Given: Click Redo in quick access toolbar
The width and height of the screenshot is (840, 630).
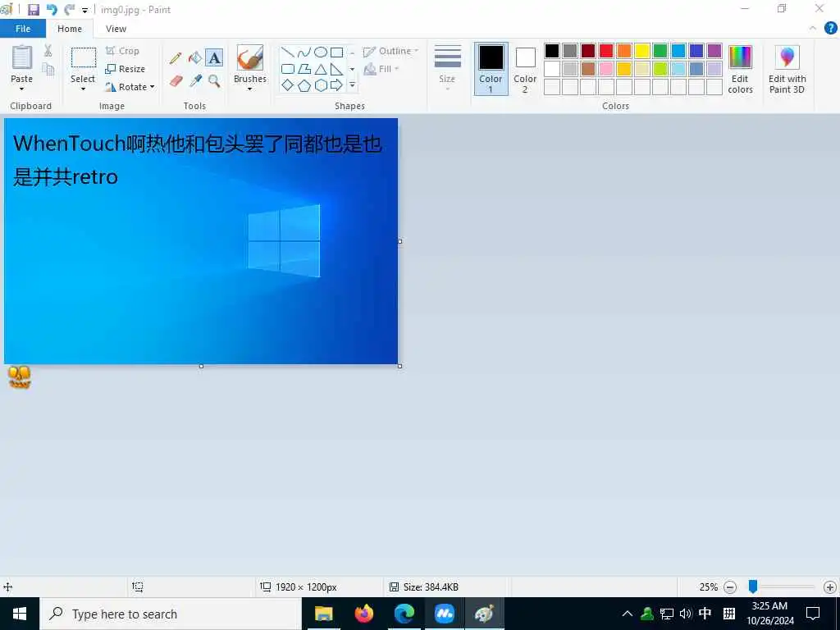Looking at the screenshot, I should pyautogui.click(x=69, y=10).
